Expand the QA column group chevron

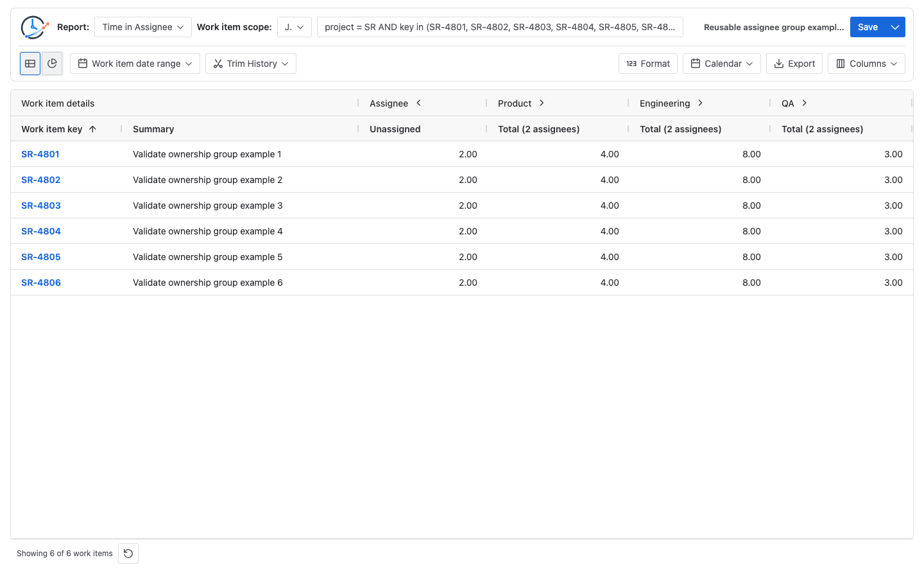(804, 103)
